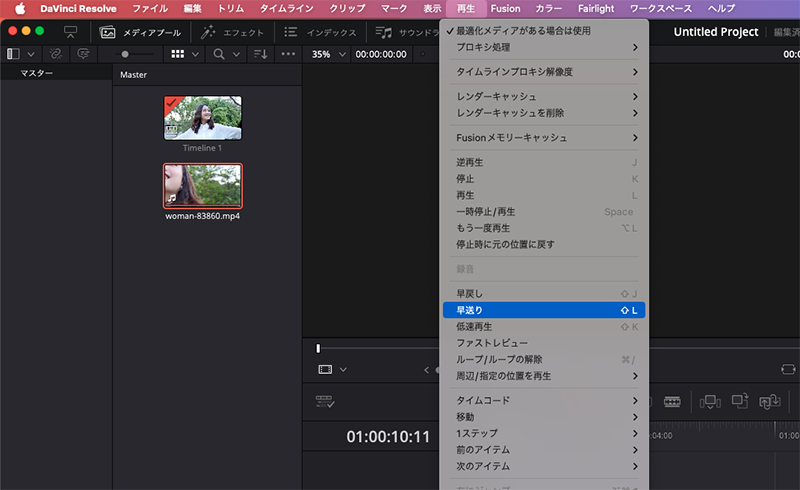
Task: Toggle 停止時に元の位置に戻す menu option
Action: 544,244
